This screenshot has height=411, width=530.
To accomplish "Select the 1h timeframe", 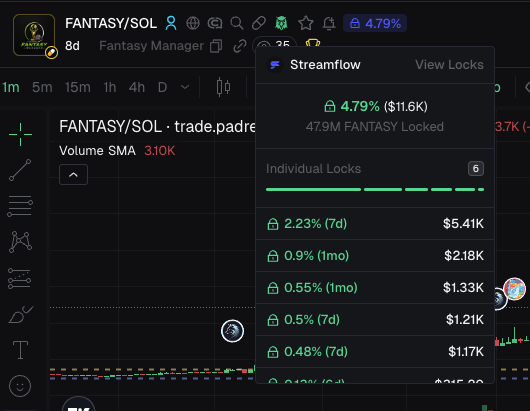I will [110, 88].
